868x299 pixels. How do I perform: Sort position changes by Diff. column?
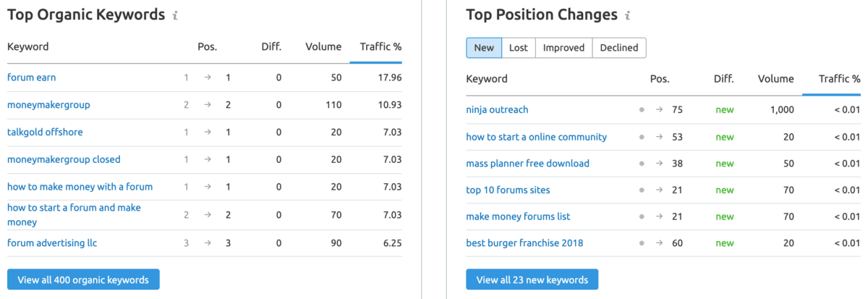coord(724,79)
